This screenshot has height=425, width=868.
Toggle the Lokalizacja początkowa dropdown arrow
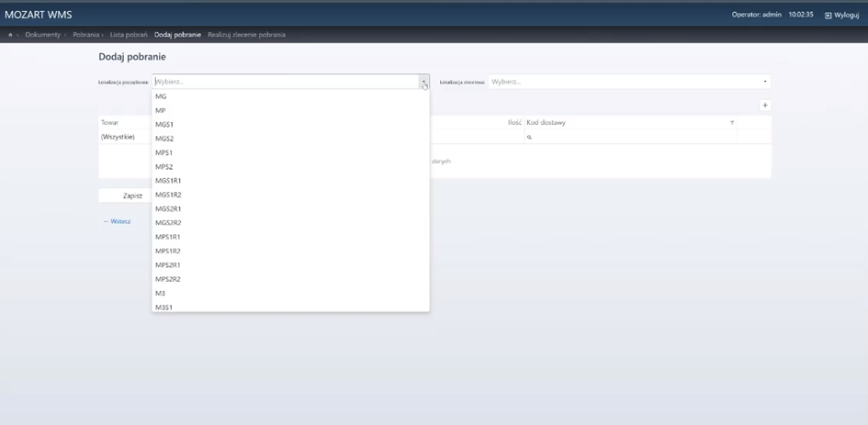tap(423, 82)
